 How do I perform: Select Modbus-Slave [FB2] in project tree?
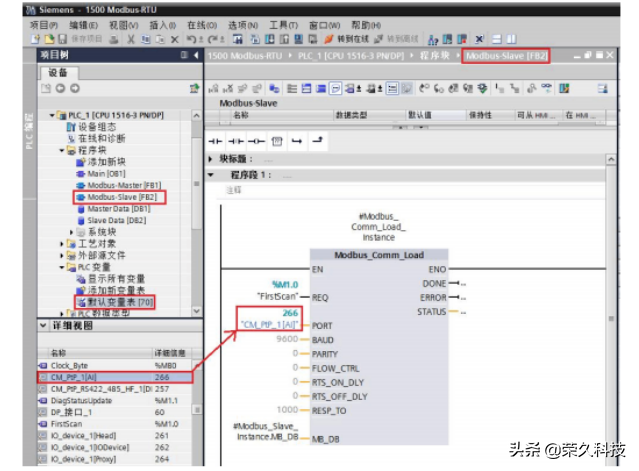click(x=122, y=197)
